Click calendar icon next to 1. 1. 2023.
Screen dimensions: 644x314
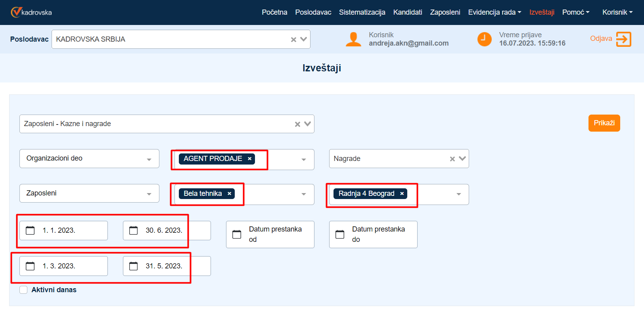pos(30,230)
